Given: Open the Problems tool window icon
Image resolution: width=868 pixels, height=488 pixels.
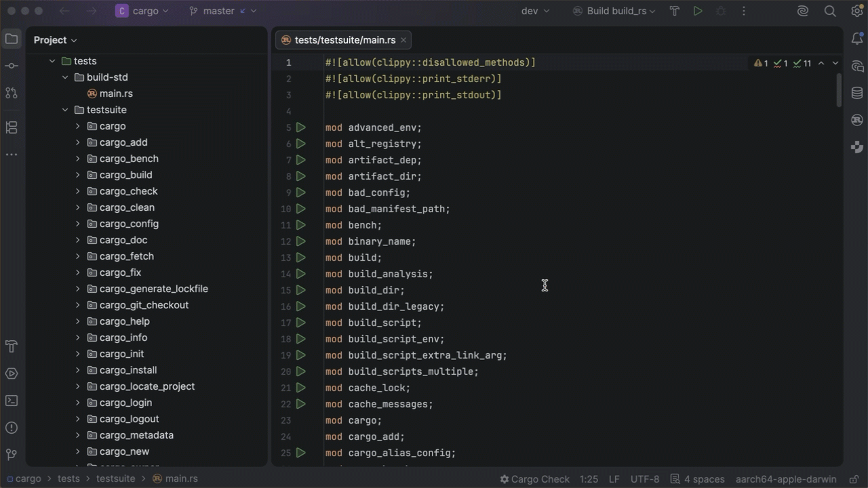Looking at the screenshot, I should tap(12, 428).
